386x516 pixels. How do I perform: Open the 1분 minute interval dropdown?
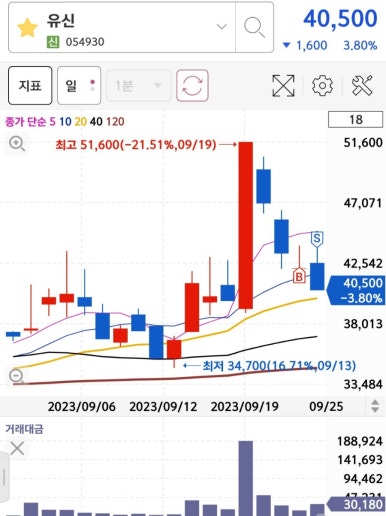(x=139, y=86)
